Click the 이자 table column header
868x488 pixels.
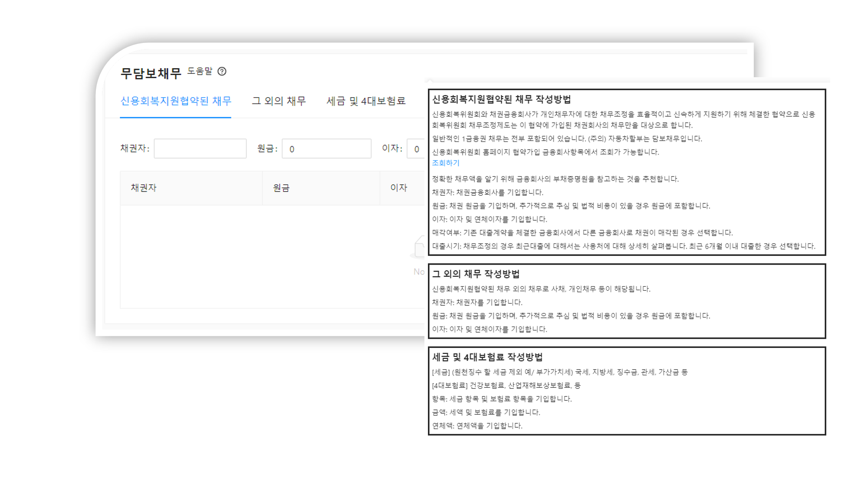point(402,188)
